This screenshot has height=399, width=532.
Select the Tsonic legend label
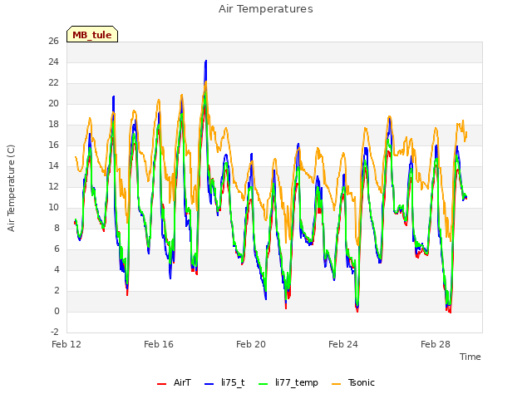point(362,382)
